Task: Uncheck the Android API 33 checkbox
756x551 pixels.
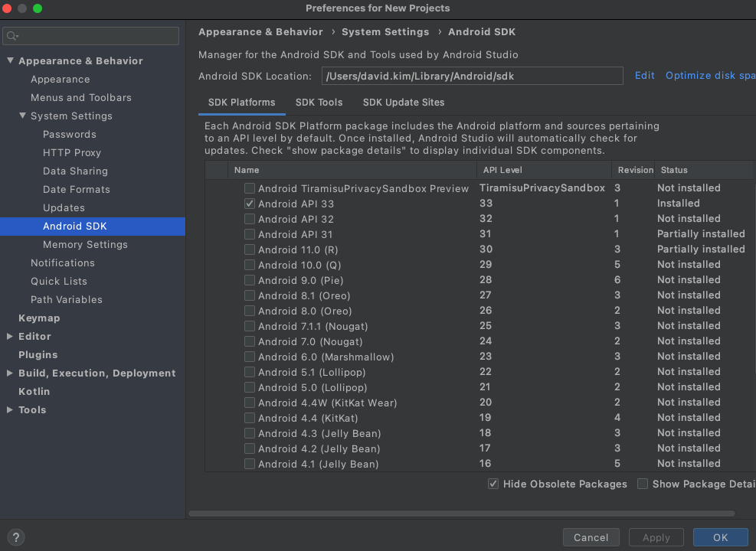Action: point(249,204)
